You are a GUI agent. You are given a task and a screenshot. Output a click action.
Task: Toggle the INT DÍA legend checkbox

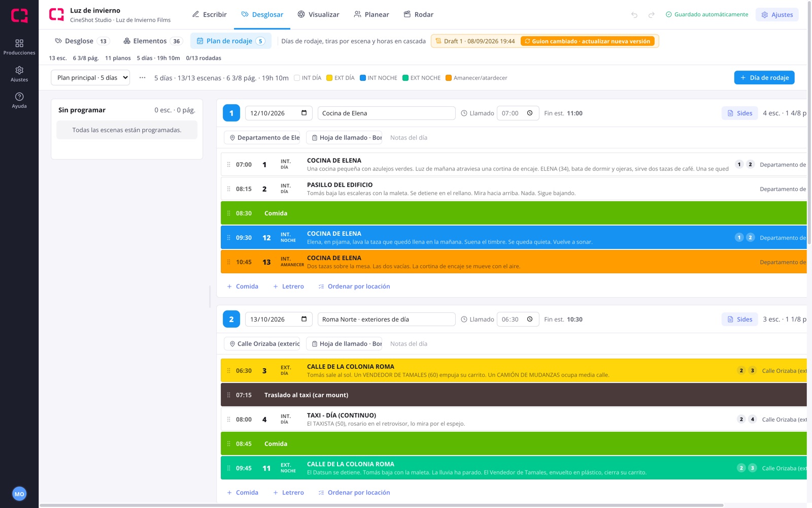(297, 78)
